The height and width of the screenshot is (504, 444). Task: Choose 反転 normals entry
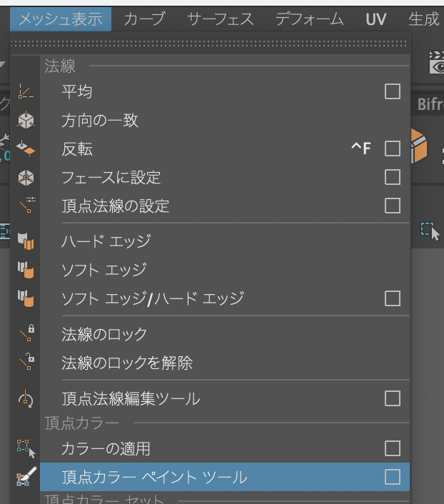pos(225,148)
